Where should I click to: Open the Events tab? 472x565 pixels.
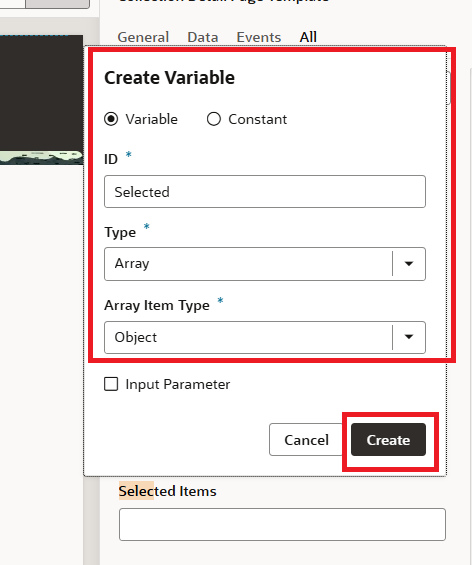(x=259, y=37)
